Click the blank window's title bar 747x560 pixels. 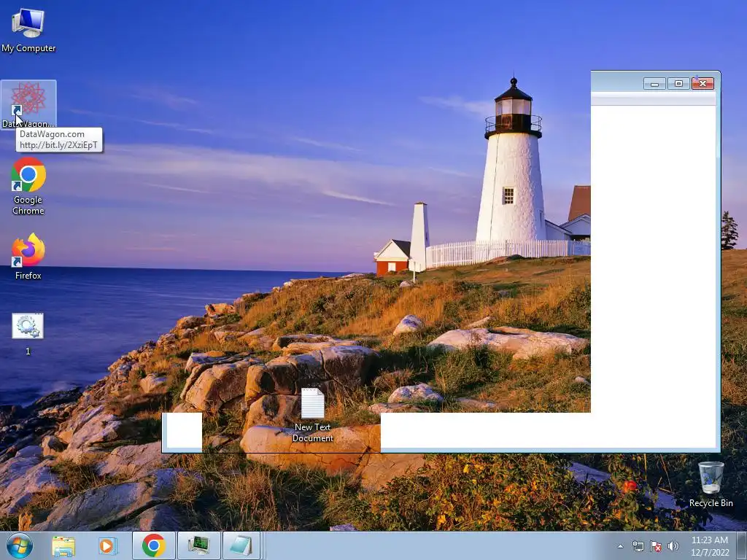pyautogui.click(x=616, y=83)
